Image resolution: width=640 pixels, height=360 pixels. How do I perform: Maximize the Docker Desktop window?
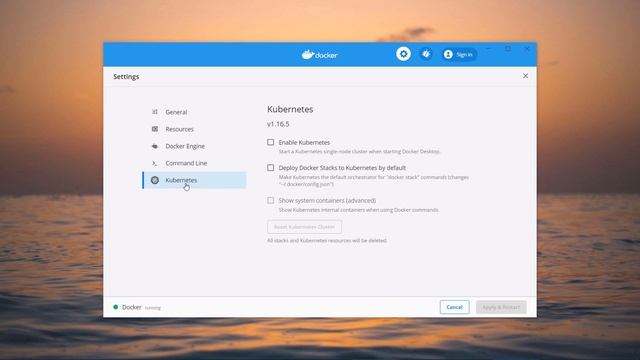(x=508, y=49)
